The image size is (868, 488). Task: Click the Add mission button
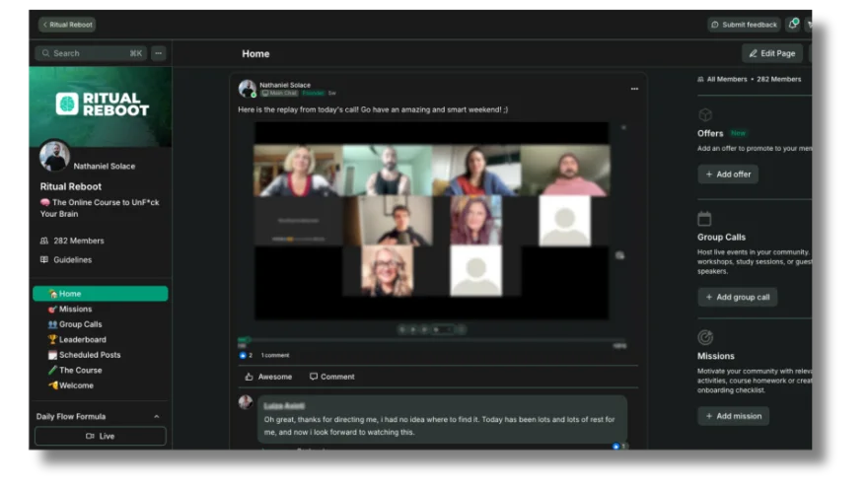[734, 416]
